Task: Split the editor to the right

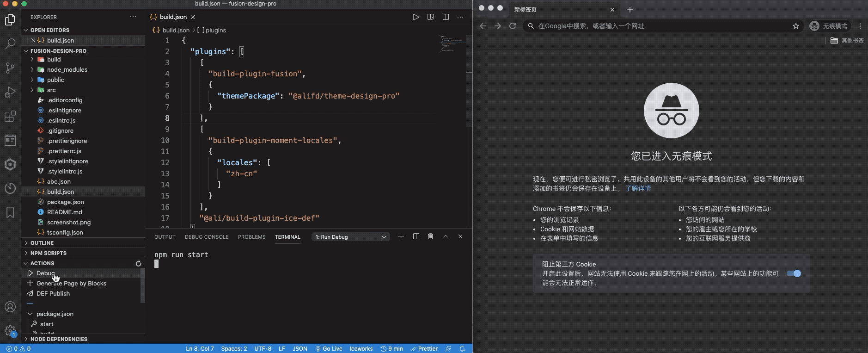Action: coord(446,17)
